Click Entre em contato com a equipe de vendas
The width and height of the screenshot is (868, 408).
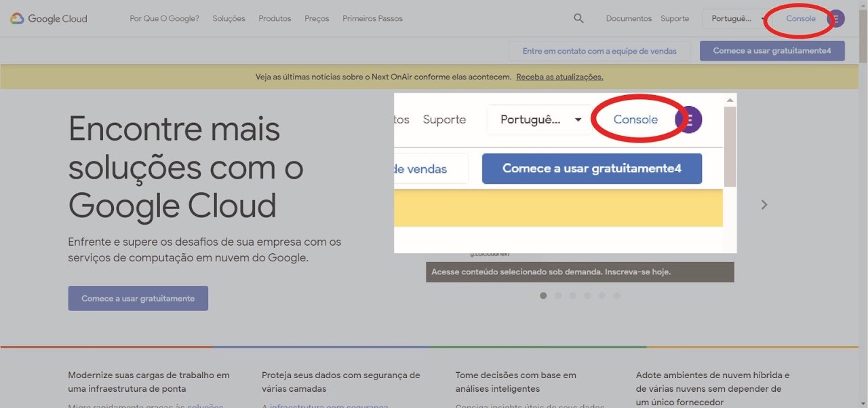point(601,51)
